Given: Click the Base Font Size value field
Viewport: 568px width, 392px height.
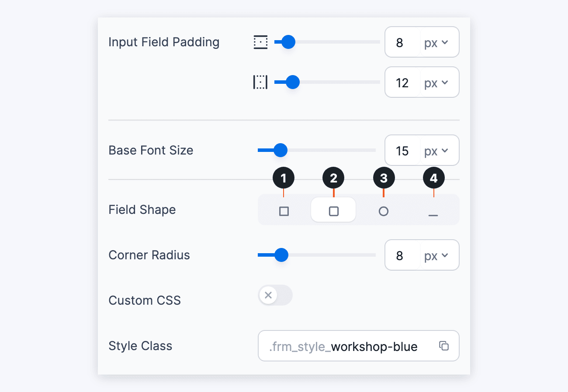Looking at the screenshot, I should click(403, 151).
